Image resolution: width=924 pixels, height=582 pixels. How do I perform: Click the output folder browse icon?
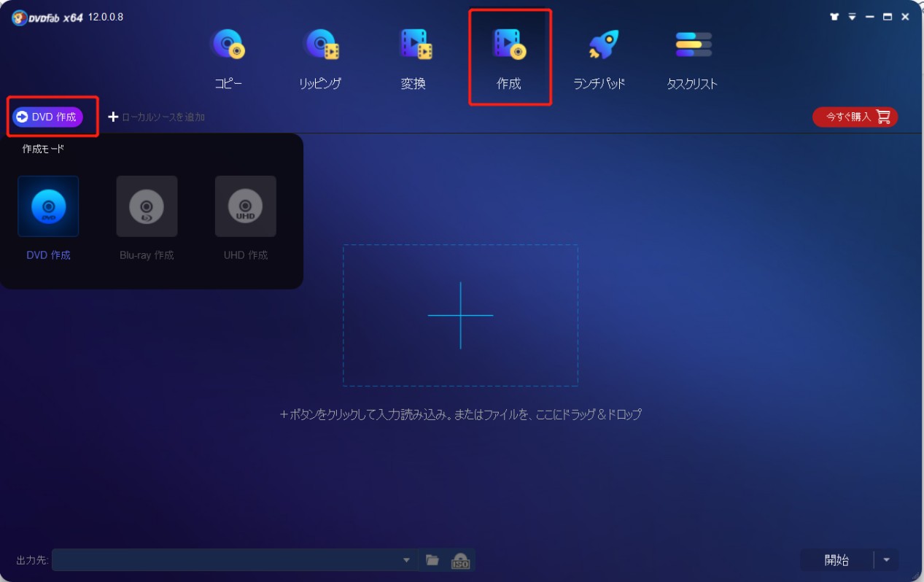(x=432, y=560)
